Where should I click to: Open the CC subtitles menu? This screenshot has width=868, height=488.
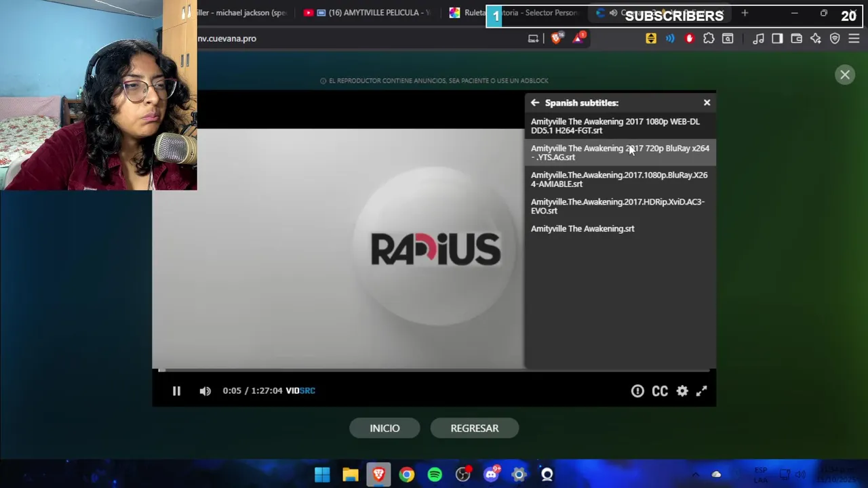pyautogui.click(x=660, y=391)
